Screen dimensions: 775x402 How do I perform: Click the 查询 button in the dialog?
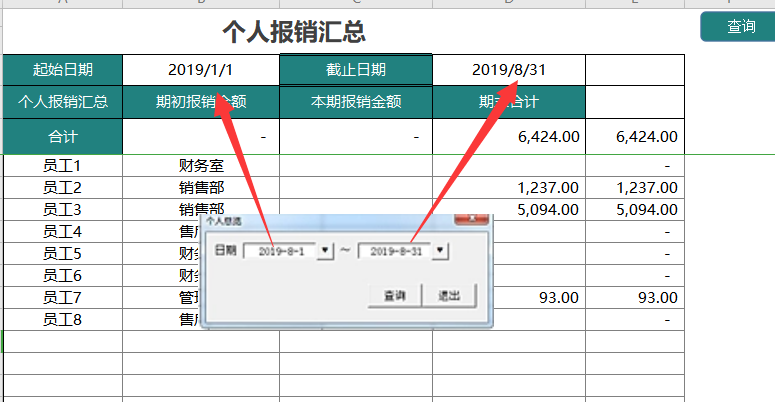click(x=394, y=296)
